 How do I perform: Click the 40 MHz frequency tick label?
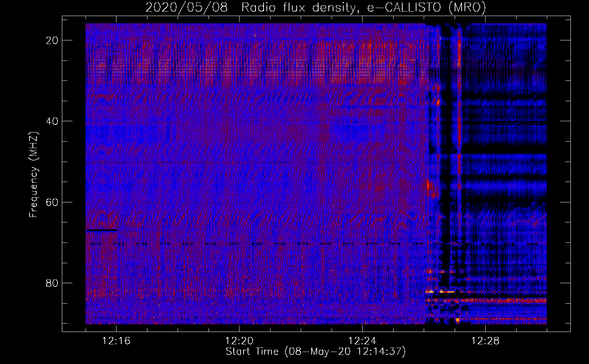click(x=52, y=121)
